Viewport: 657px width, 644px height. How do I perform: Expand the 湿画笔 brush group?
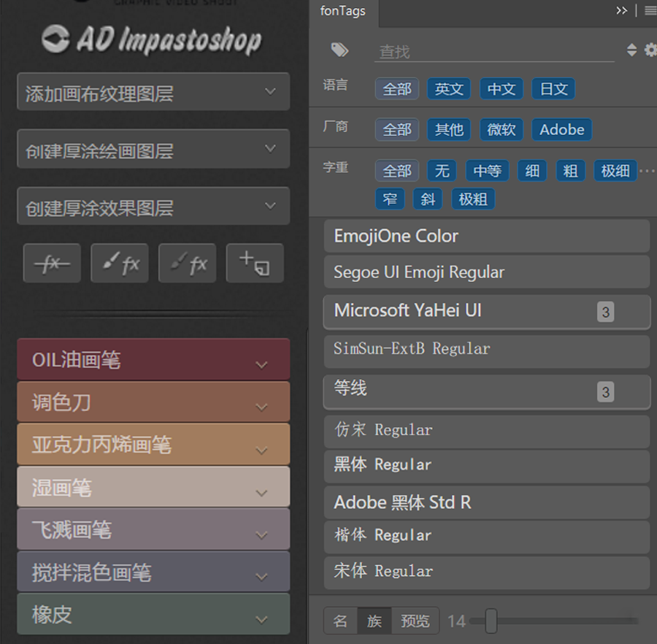(x=153, y=487)
